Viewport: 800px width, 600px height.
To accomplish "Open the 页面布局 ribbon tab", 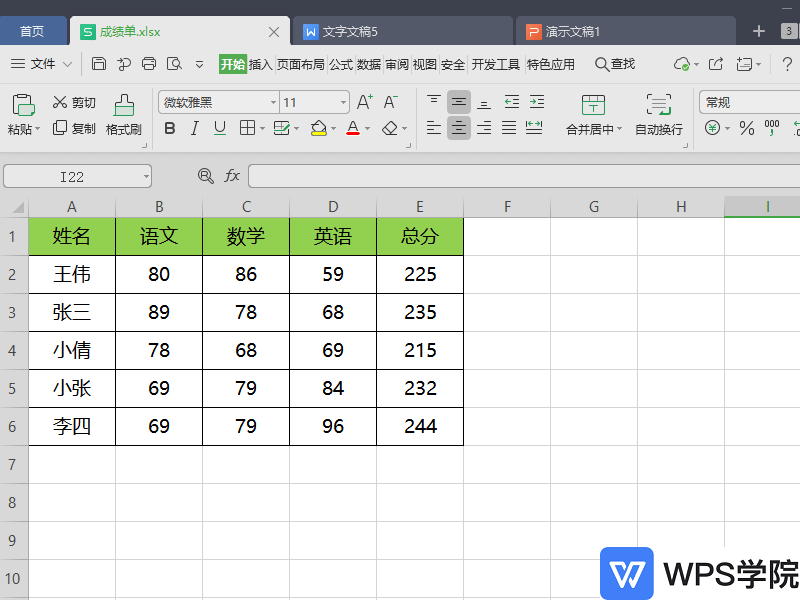I will (301, 64).
